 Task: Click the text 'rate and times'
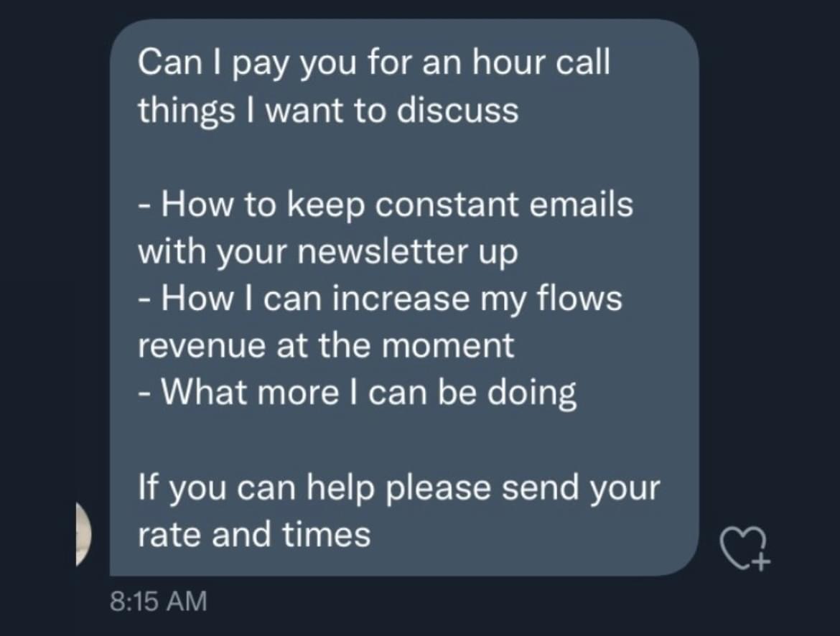254,535
